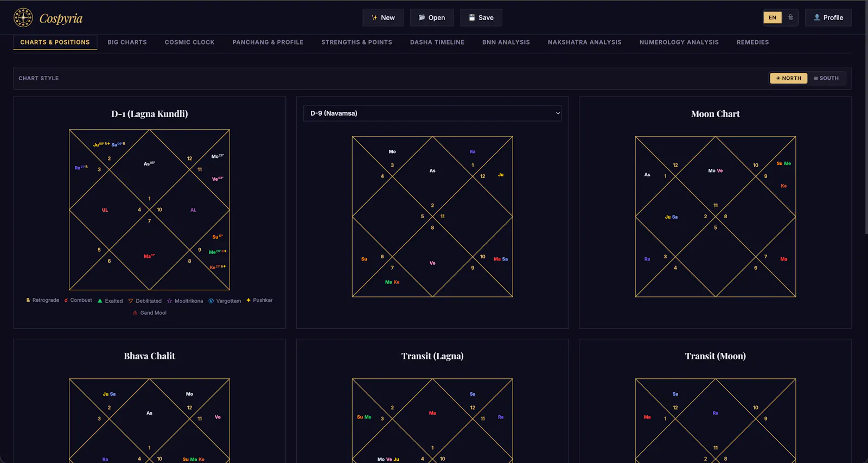This screenshot has width=868, height=463.
Task: Open the Remedies tab
Action: coord(752,42)
